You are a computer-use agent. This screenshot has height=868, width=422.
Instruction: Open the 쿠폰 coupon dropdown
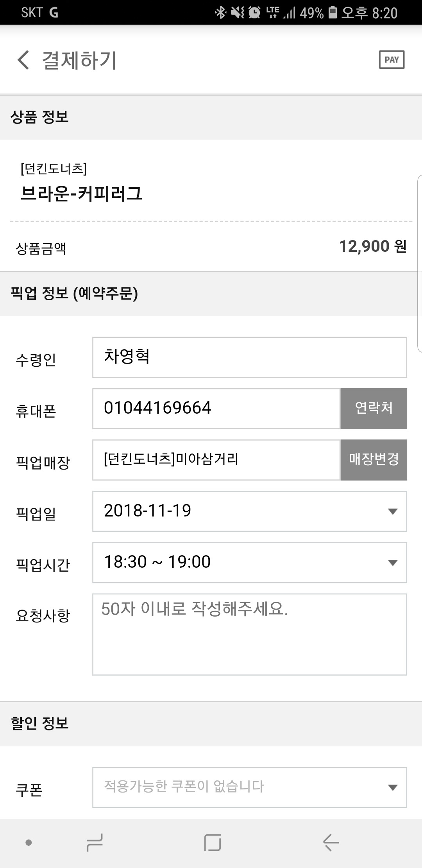point(250,787)
